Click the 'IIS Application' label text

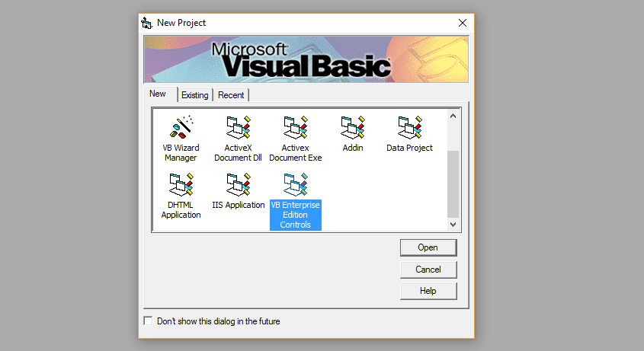point(239,205)
